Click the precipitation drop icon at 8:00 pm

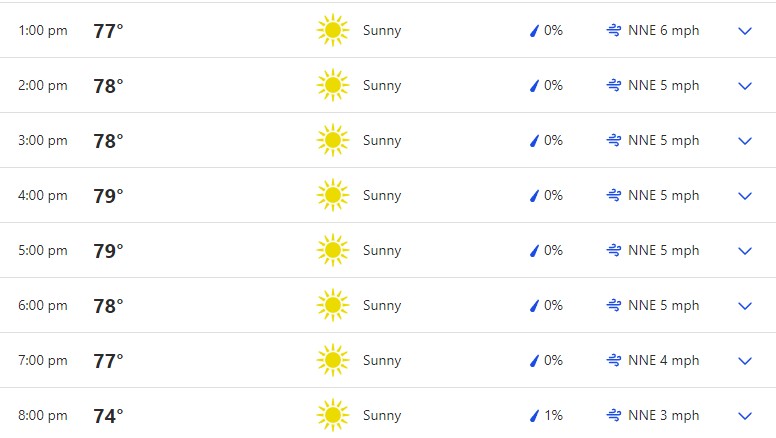click(x=534, y=416)
